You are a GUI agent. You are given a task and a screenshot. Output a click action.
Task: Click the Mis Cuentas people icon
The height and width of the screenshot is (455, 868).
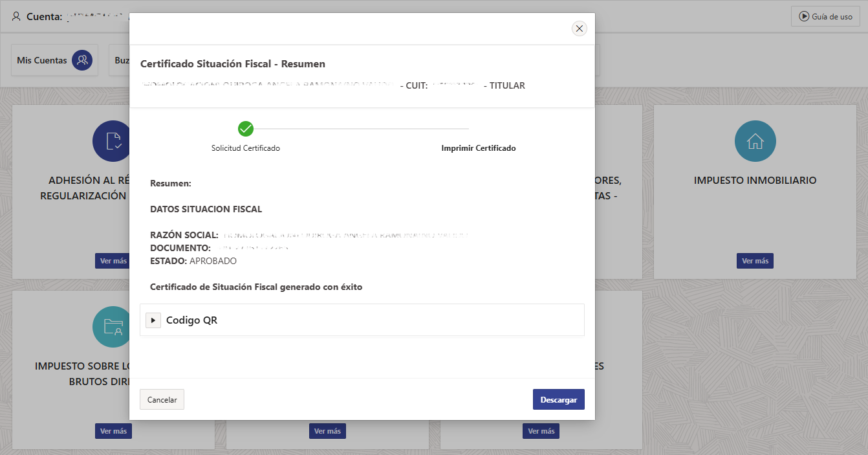[82, 60]
